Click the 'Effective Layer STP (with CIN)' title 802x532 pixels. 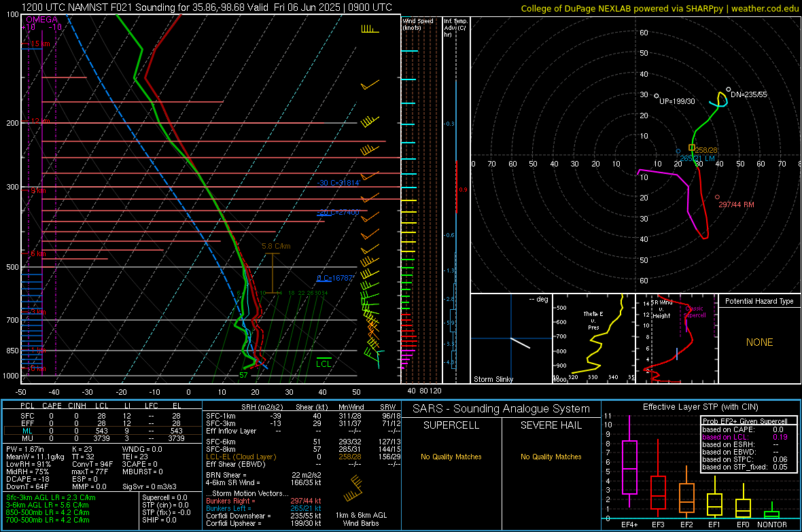(701, 407)
